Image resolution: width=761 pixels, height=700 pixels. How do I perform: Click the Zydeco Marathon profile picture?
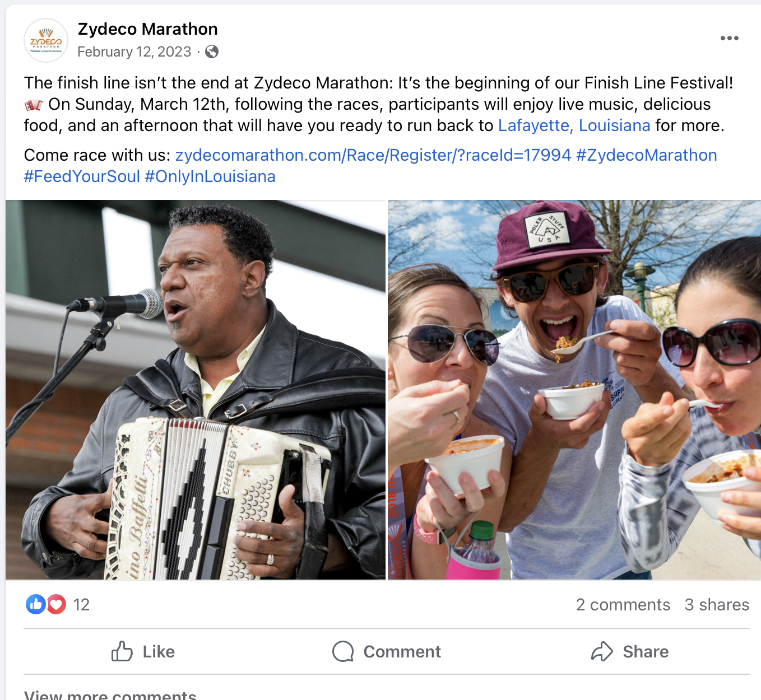(x=46, y=40)
